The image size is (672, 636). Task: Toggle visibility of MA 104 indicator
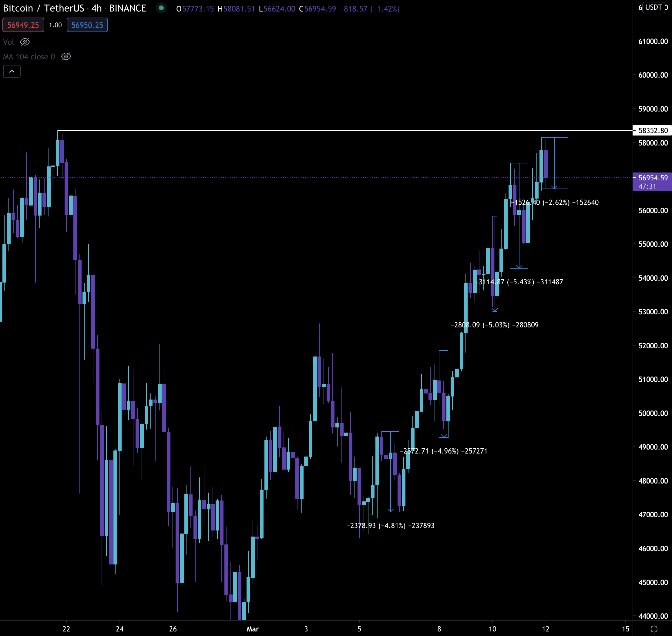point(66,57)
